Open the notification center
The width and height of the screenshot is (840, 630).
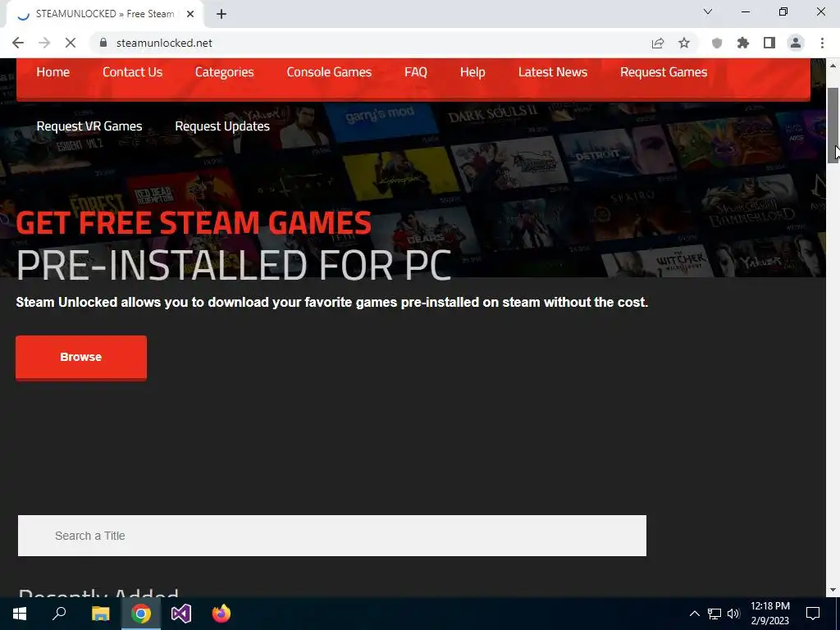813,614
